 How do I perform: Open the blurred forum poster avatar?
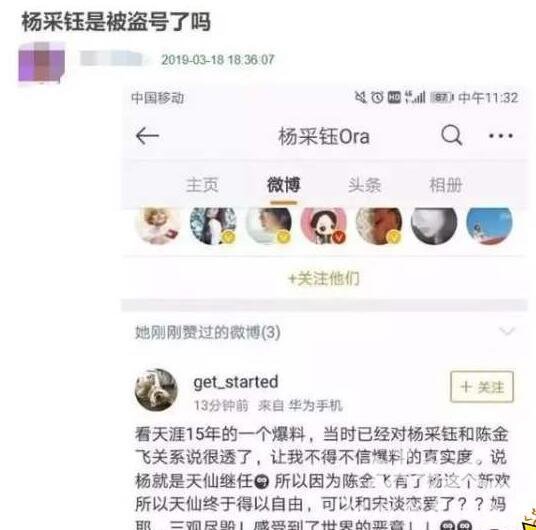[42, 63]
